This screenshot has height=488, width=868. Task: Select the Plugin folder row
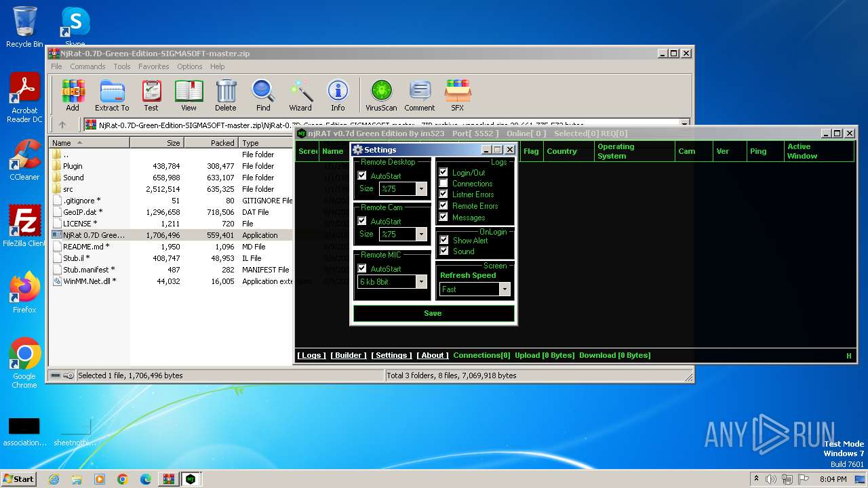(x=171, y=166)
